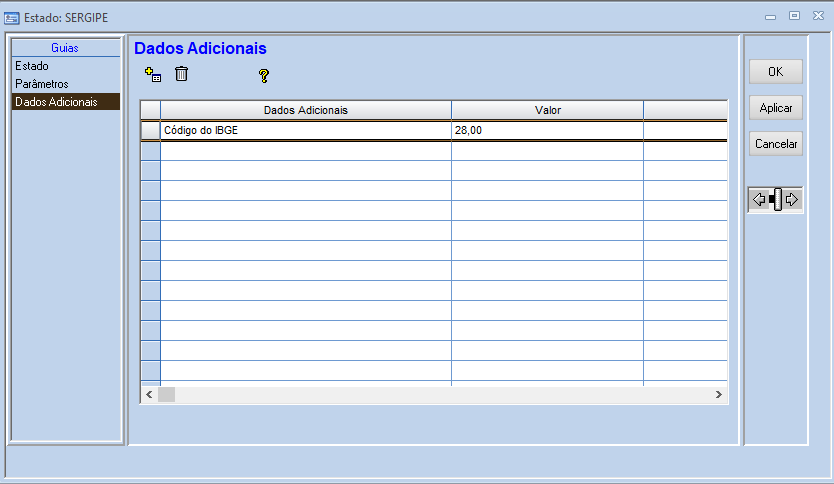Click the right arrow navigation icon

792,199
